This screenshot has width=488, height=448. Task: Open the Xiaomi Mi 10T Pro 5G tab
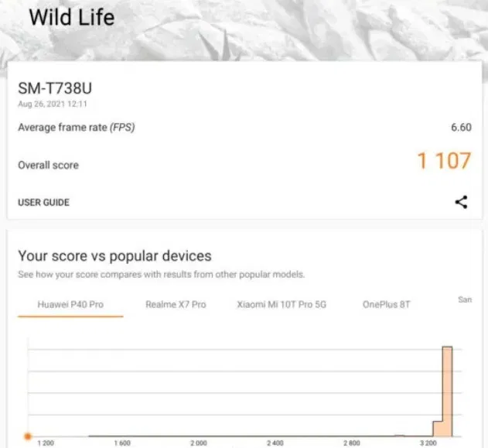click(x=282, y=305)
